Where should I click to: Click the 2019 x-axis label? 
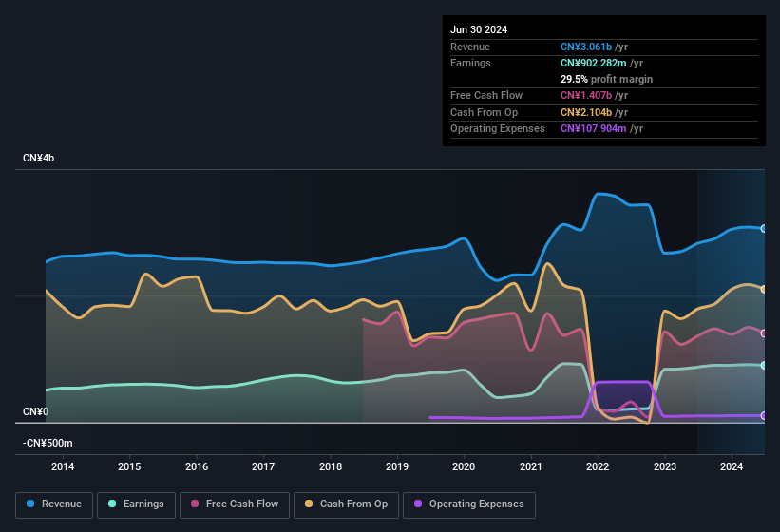coord(397,466)
